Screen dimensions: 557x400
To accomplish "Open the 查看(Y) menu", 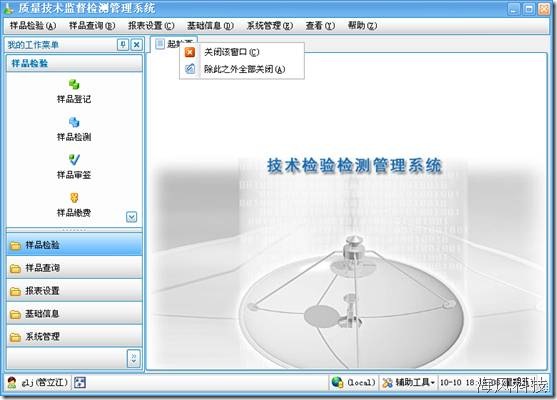I will 320,26.
